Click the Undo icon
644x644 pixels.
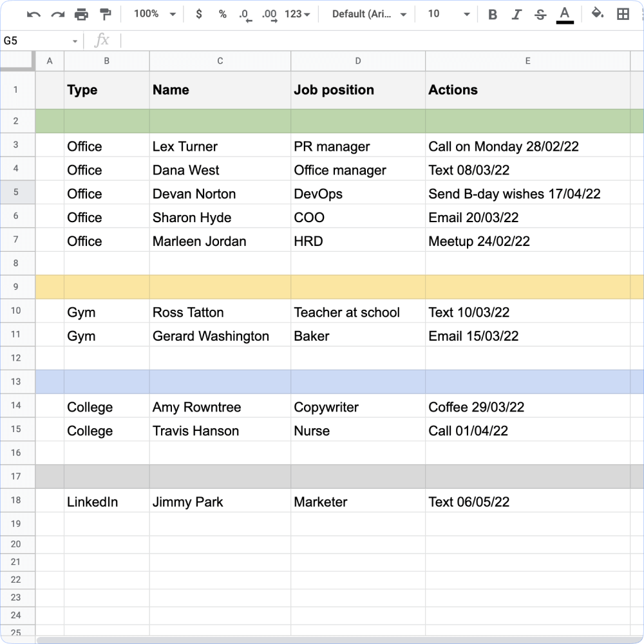coord(33,15)
